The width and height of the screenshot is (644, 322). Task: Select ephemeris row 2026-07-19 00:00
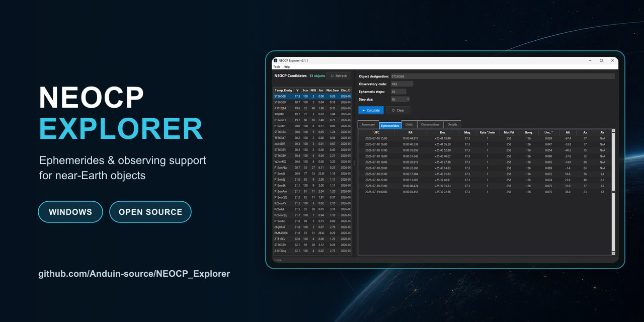[x=485, y=192]
